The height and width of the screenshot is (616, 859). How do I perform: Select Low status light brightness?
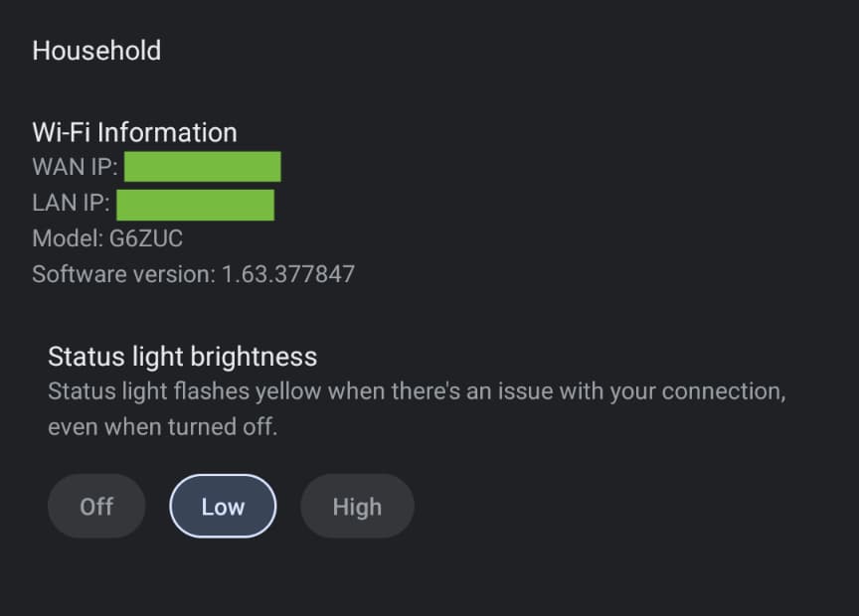click(x=223, y=506)
